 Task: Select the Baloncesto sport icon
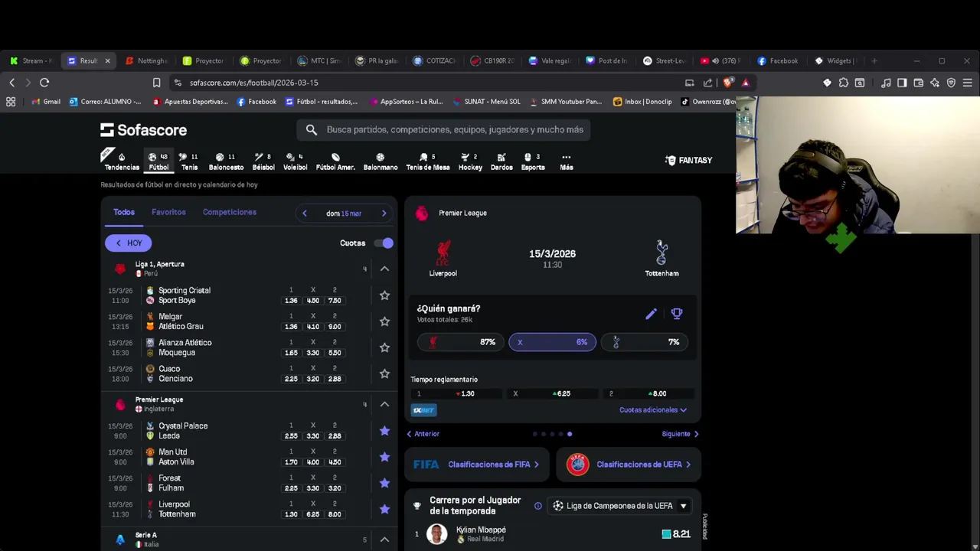tap(226, 161)
